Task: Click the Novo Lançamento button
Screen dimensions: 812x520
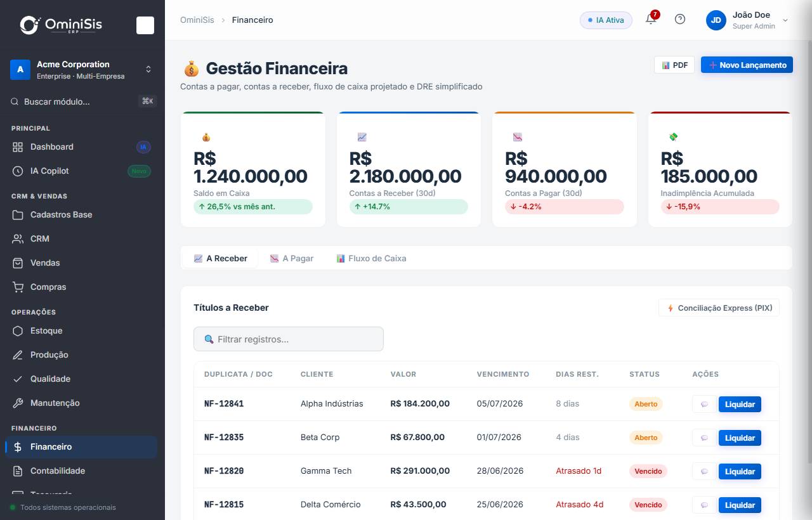Action: (x=747, y=65)
